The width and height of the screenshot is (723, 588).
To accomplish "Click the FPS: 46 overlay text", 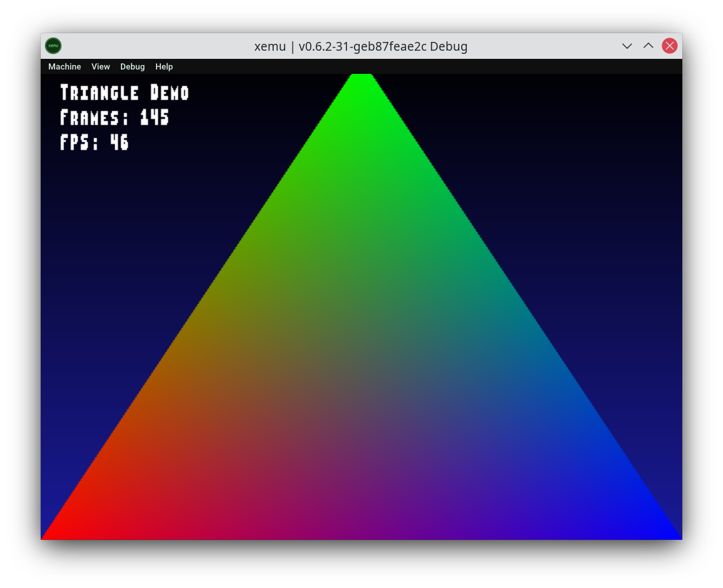I will (94, 143).
